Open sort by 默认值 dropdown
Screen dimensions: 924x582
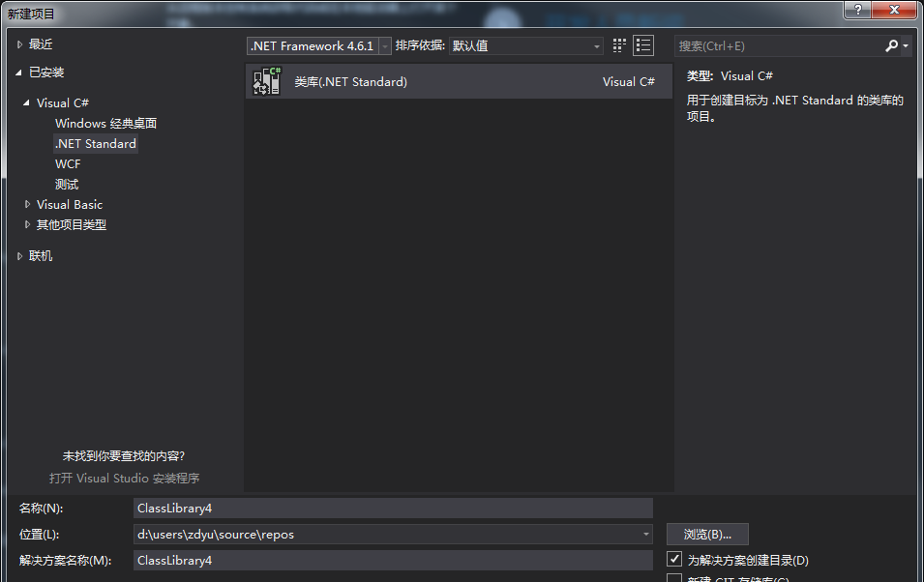525,46
